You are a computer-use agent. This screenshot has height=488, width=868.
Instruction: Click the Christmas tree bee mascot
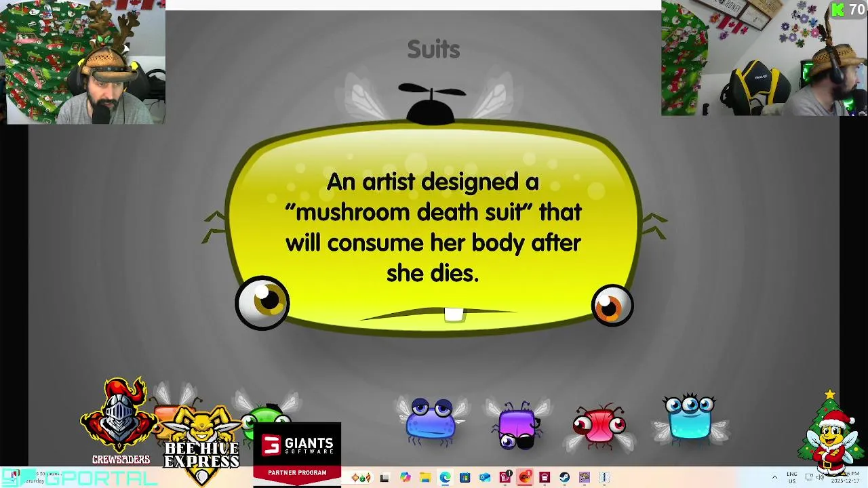coord(831,434)
